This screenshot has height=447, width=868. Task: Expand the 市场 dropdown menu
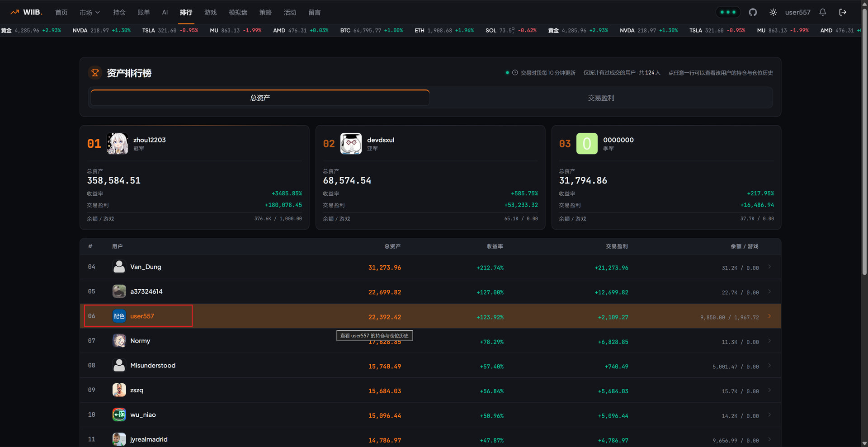[90, 12]
